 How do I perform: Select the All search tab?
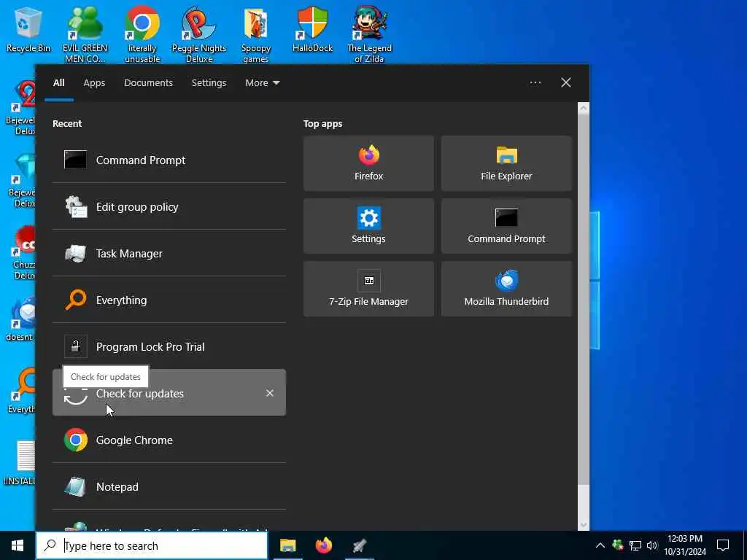pos(58,83)
